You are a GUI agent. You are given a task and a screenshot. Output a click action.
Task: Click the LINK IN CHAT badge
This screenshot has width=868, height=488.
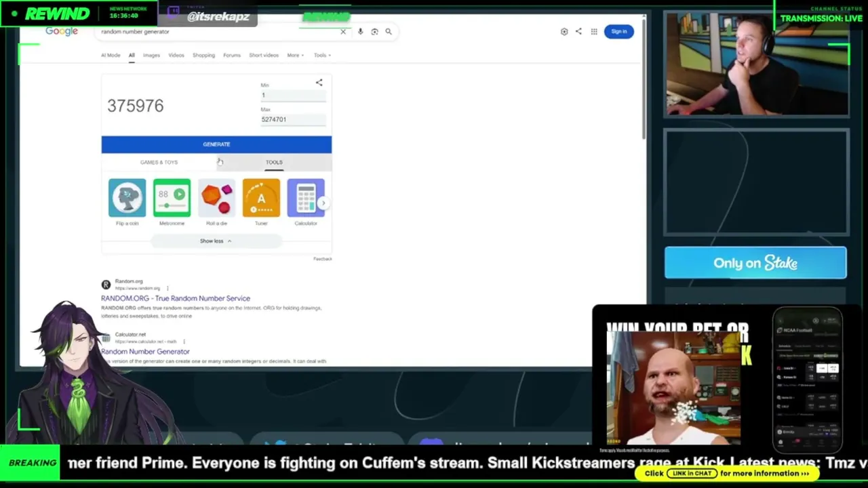click(x=692, y=474)
